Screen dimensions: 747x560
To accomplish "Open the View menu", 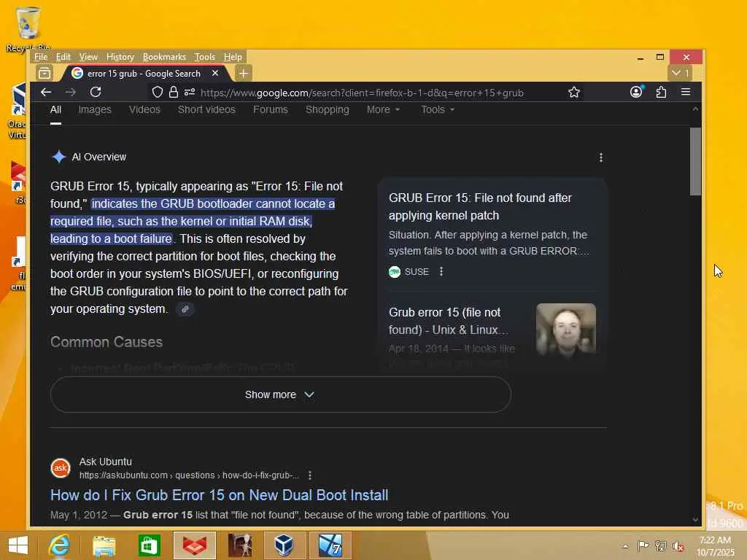I will (88, 57).
